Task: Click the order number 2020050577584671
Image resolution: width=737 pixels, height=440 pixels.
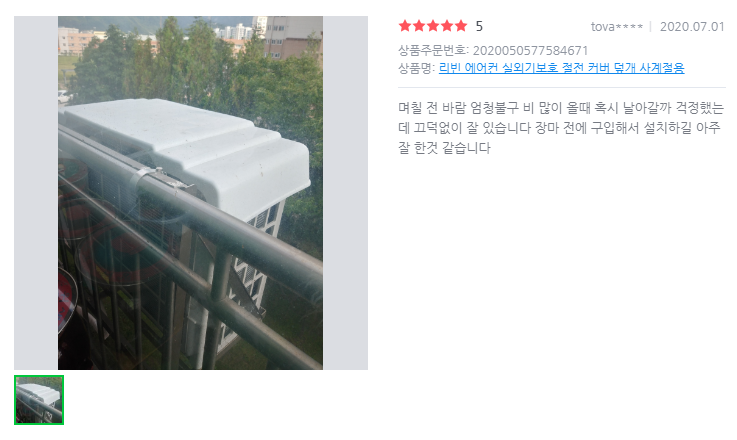Action: [530, 50]
